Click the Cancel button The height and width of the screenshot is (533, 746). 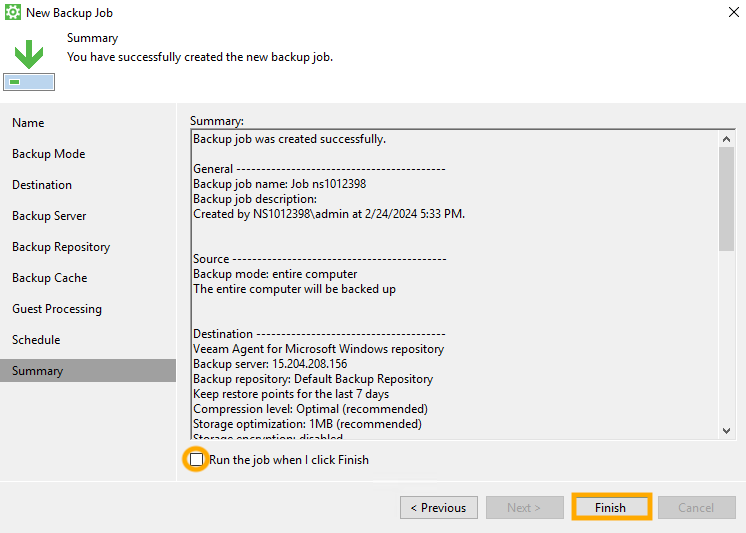[x=696, y=508]
